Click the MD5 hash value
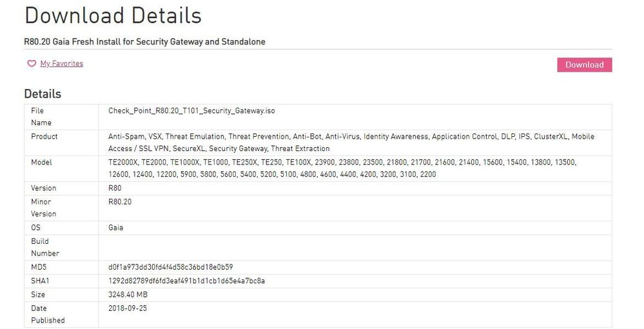 coord(171,267)
